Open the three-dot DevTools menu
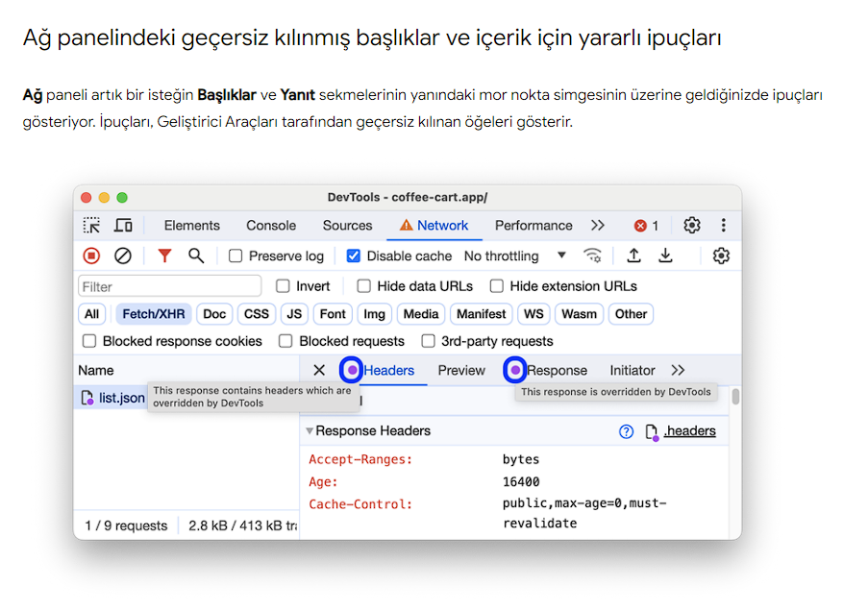Screen dimensions: 868x610 (724, 225)
